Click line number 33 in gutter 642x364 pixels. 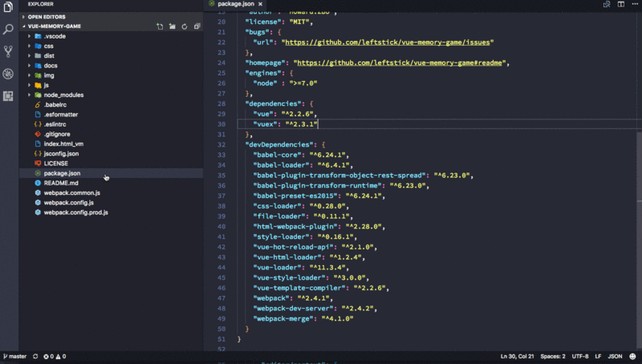[221, 155]
